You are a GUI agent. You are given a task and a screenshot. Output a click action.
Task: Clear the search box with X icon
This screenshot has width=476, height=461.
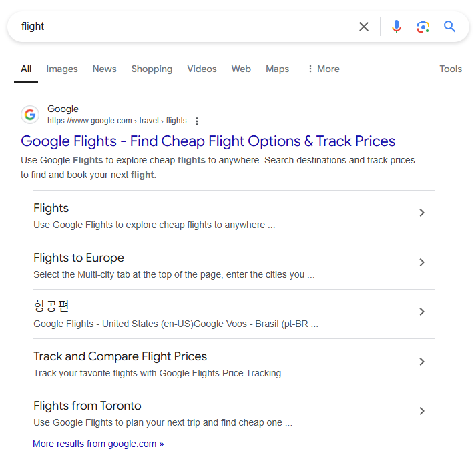click(364, 27)
